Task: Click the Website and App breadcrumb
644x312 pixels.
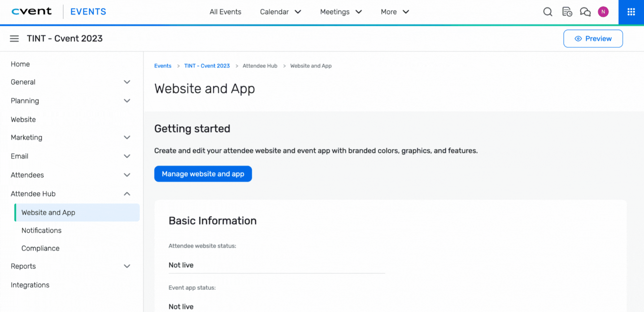Action: tap(311, 66)
